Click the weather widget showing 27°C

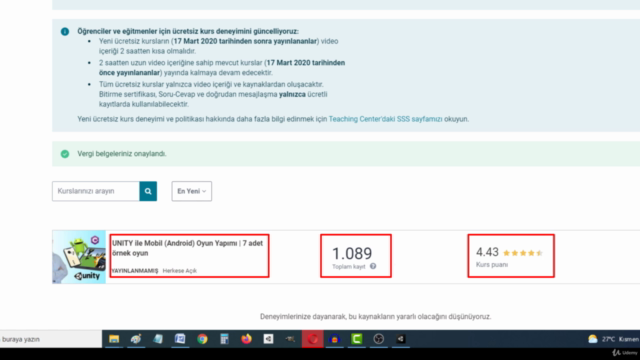point(613,339)
